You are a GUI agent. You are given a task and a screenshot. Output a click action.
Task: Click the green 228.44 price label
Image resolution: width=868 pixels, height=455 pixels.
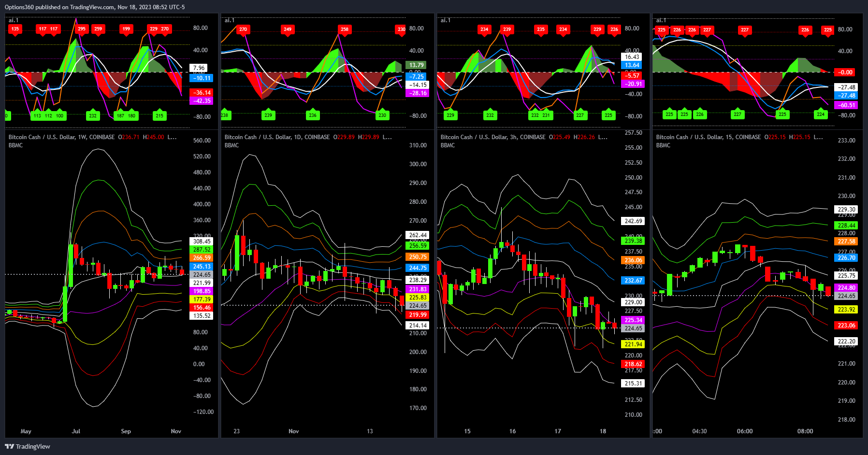tap(846, 226)
